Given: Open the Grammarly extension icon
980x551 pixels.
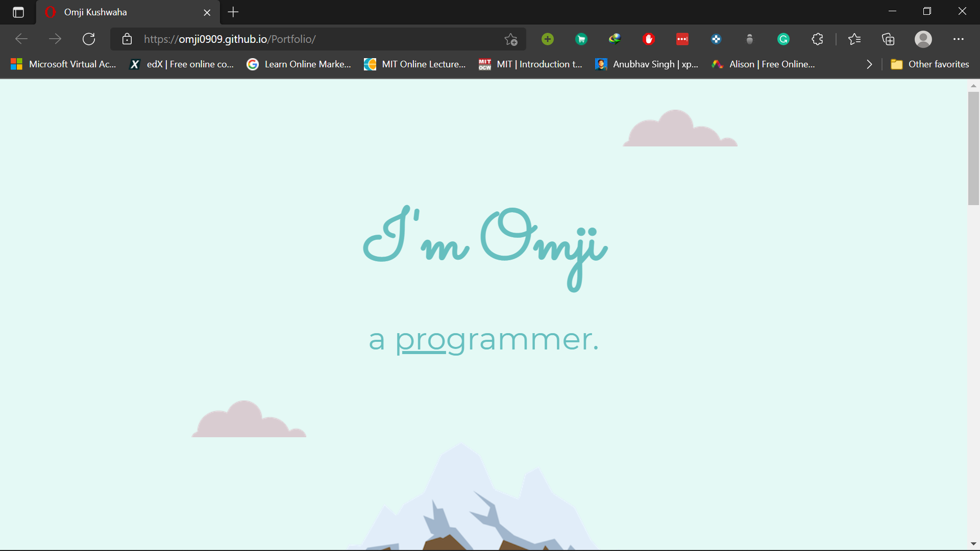Looking at the screenshot, I should click(783, 39).
